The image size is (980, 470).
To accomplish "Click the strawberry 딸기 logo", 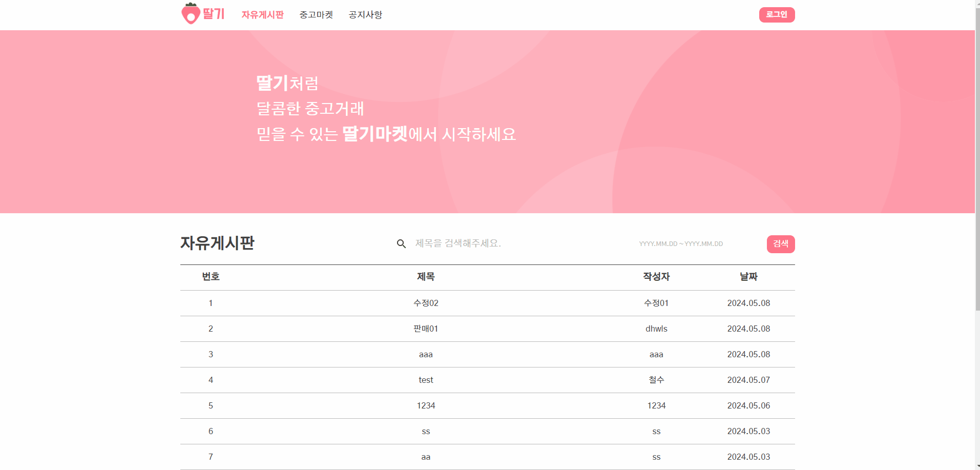I will pyautogui.click(x=203, y=14).
